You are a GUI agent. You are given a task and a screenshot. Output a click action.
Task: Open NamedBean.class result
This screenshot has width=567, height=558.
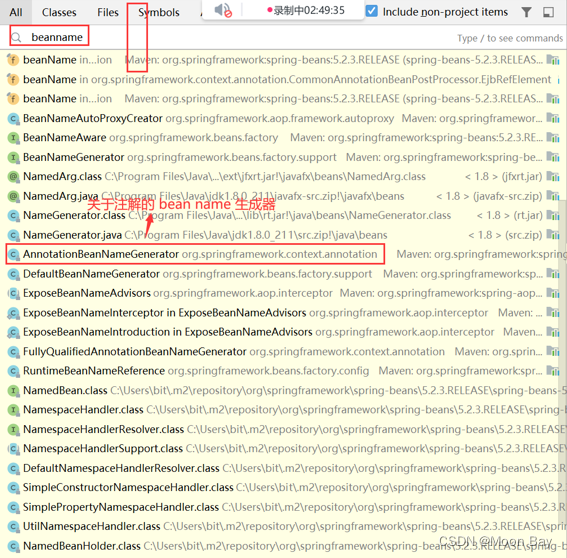coord(284,390)
